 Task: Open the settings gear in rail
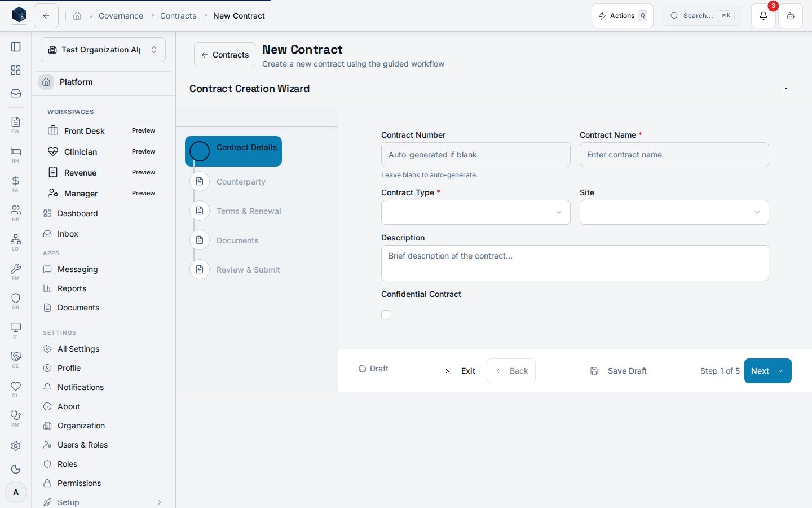(x=16, y=446)
